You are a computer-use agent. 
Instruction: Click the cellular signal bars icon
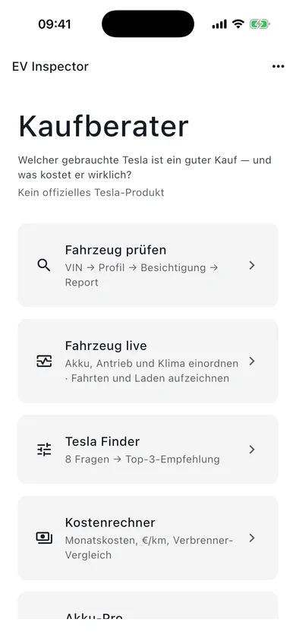coord(219,24)
